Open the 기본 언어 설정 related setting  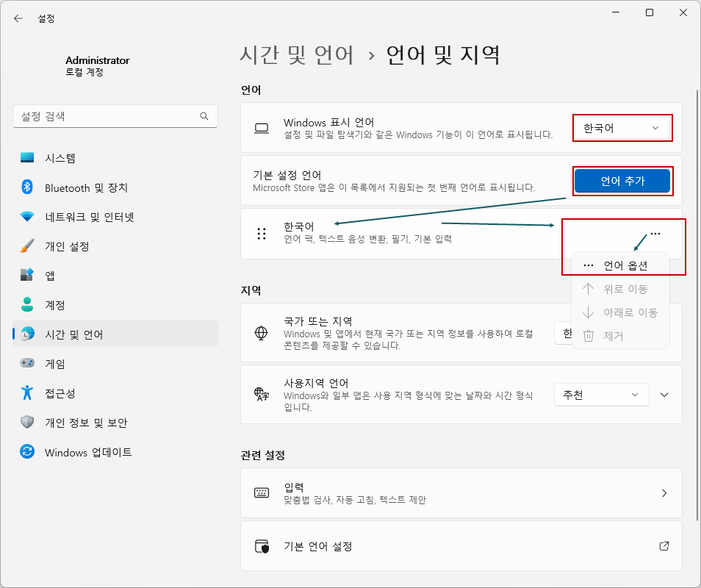(x=461, y=546)
